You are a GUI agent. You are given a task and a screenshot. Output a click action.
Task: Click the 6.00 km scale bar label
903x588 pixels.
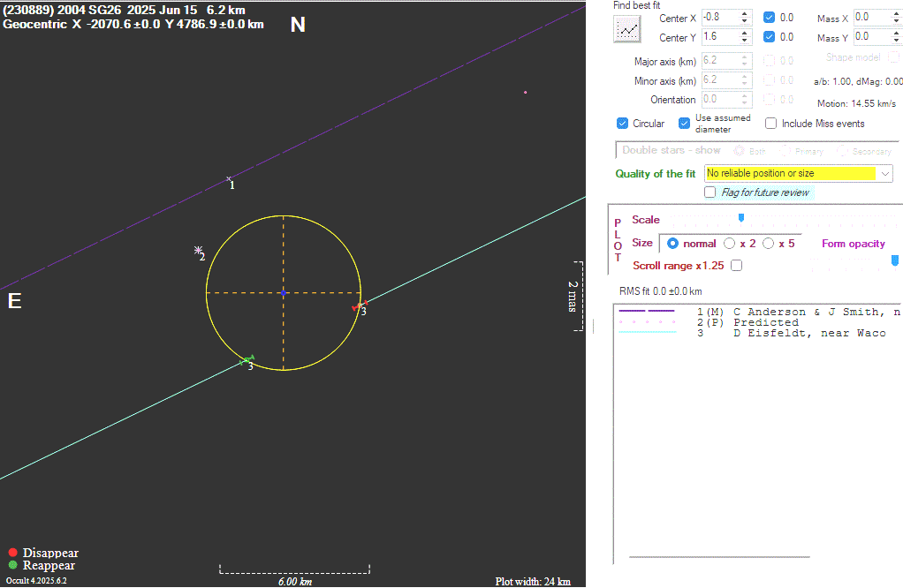(x=295, y=581)
